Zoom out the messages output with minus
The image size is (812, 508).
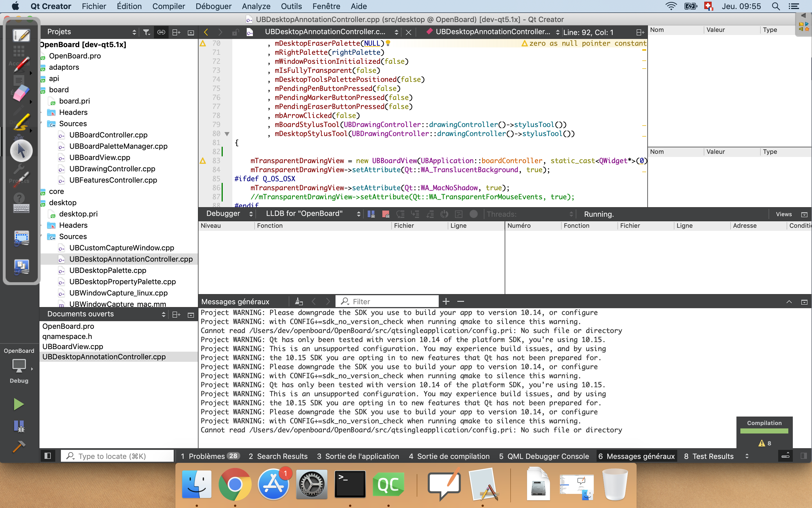[460, 301]
